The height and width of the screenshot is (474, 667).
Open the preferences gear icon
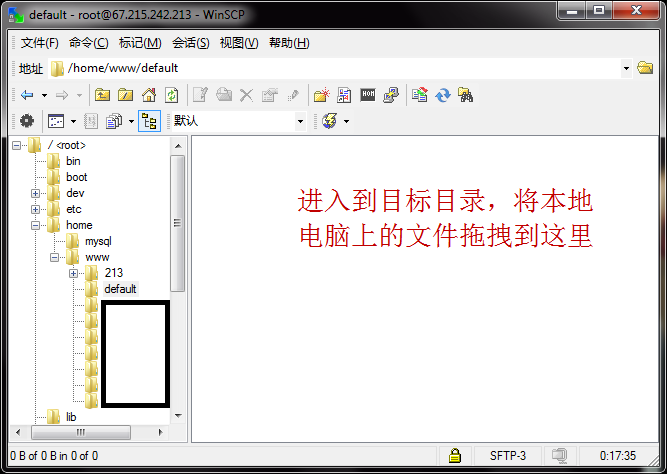pos(27,121)
